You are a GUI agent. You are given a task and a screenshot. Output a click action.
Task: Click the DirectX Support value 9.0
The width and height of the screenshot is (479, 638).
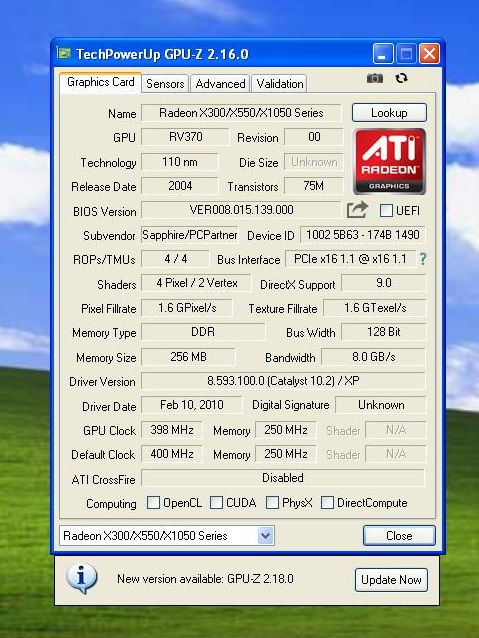(x=383, y=283)
